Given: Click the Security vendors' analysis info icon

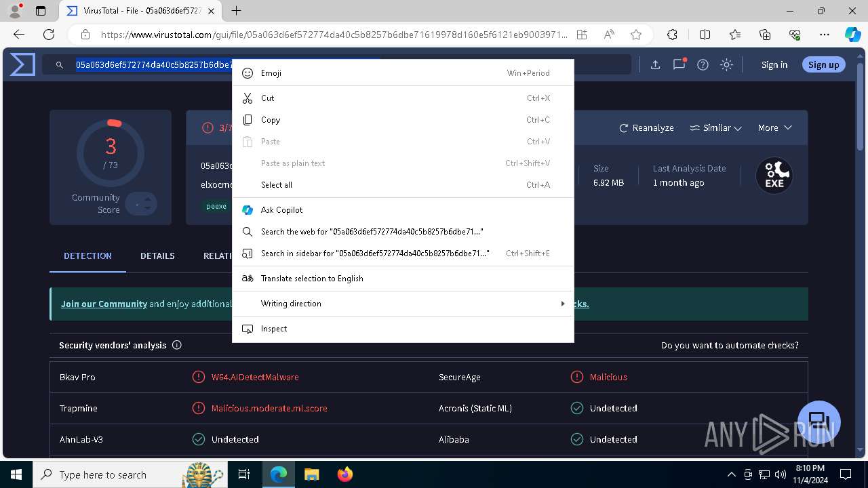Looking at the screenshot, I should coord(177,345).
